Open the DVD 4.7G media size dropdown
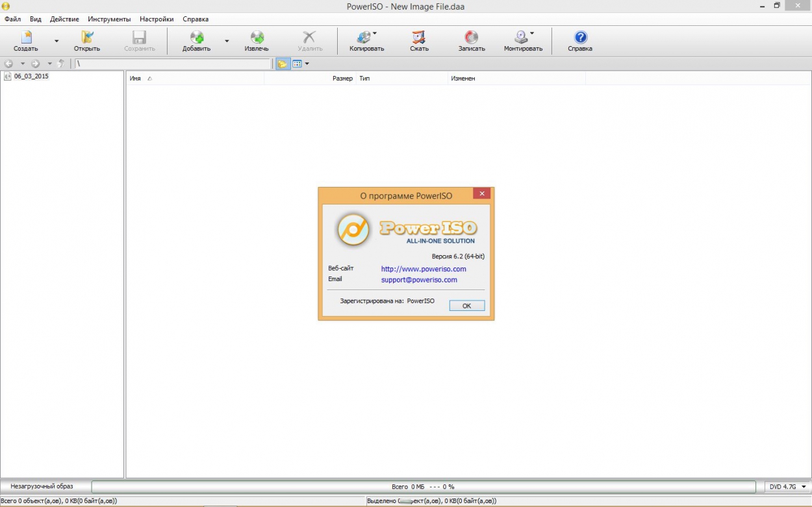 click(x=787, y=487)
